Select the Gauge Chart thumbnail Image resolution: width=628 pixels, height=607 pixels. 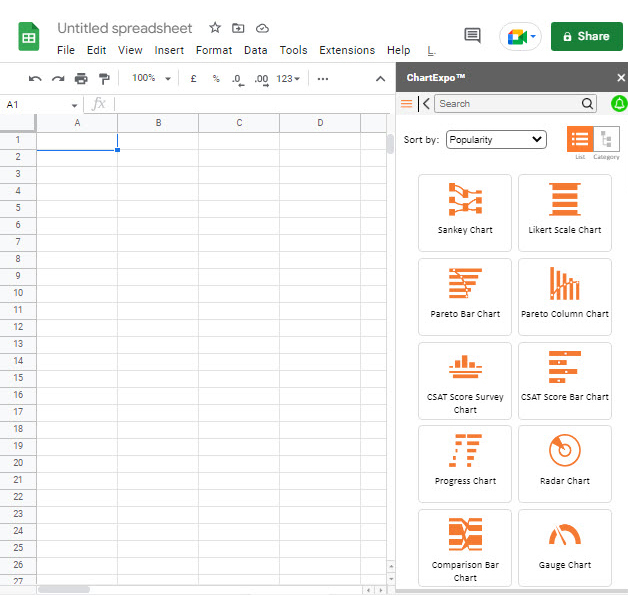tap(565, 547)
